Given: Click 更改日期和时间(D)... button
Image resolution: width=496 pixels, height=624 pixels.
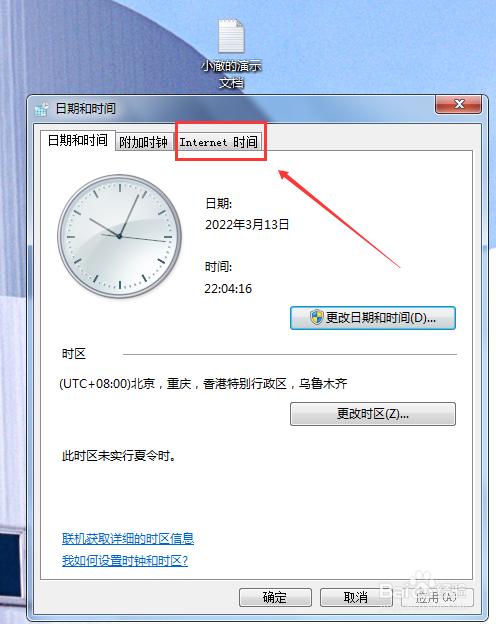Looking at the screenshot, I should point(373,318).
